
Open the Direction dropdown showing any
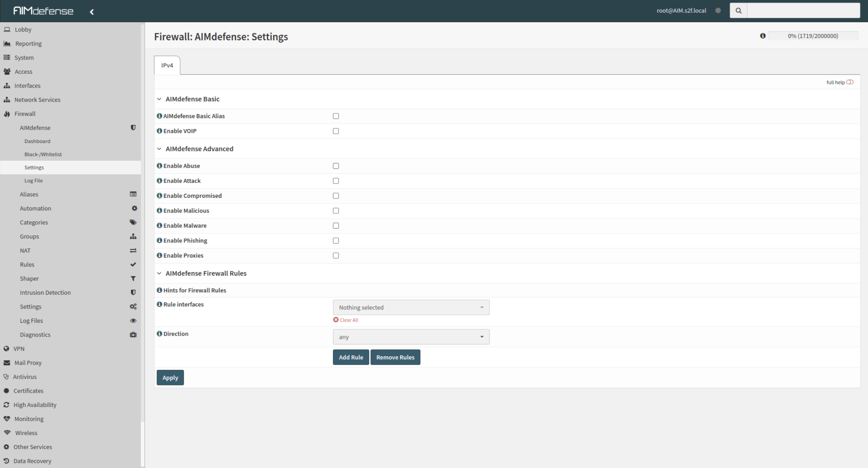coord(411,337)
